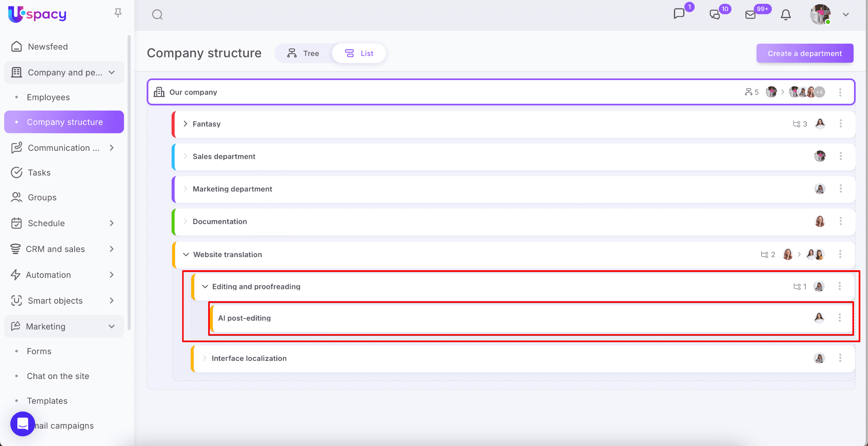Collapse the Website translation department
868x446 pixels.
(186, 255)
